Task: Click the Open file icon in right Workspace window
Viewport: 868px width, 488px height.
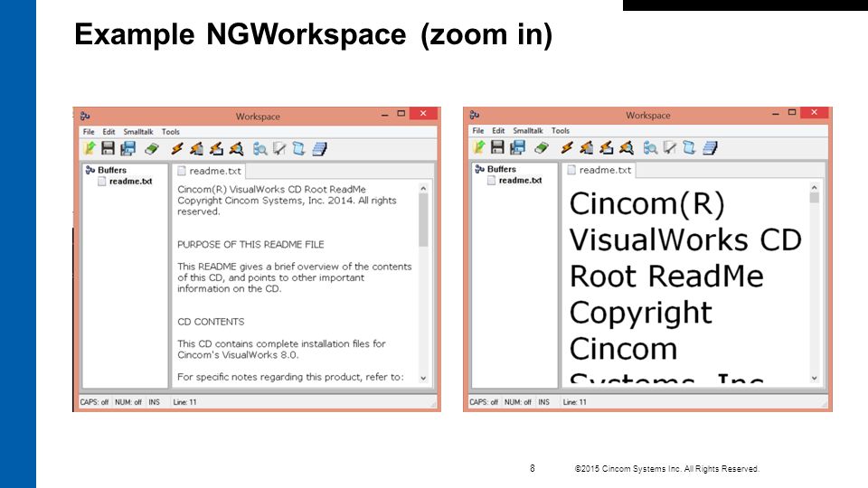Action: click(x=479, y=147)
